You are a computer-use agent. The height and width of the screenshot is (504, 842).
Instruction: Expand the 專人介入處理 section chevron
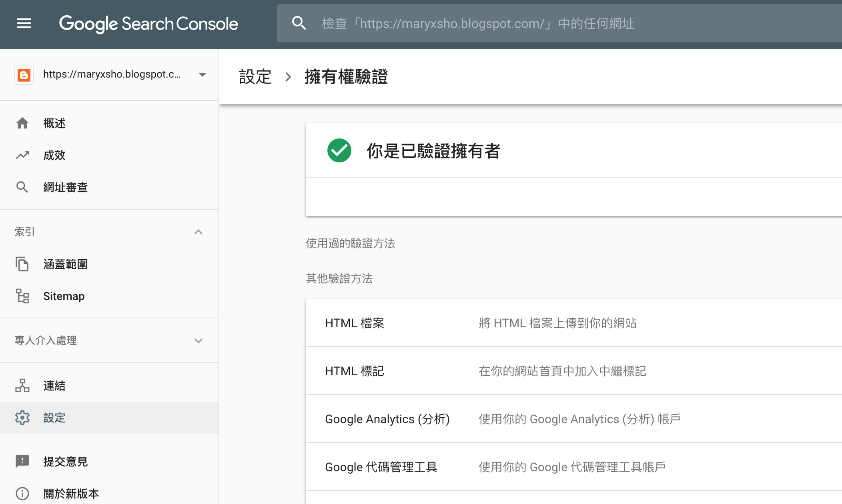(x=198, y=341)
